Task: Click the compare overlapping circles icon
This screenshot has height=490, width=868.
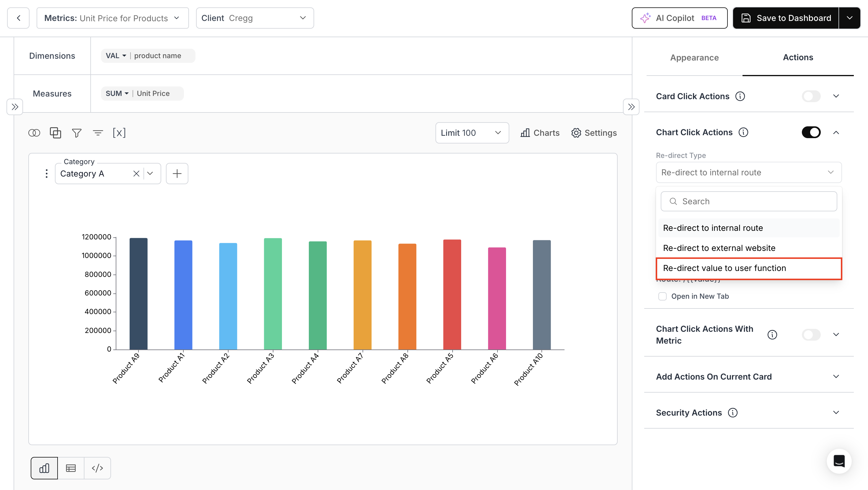Action: tap(34, 133)
